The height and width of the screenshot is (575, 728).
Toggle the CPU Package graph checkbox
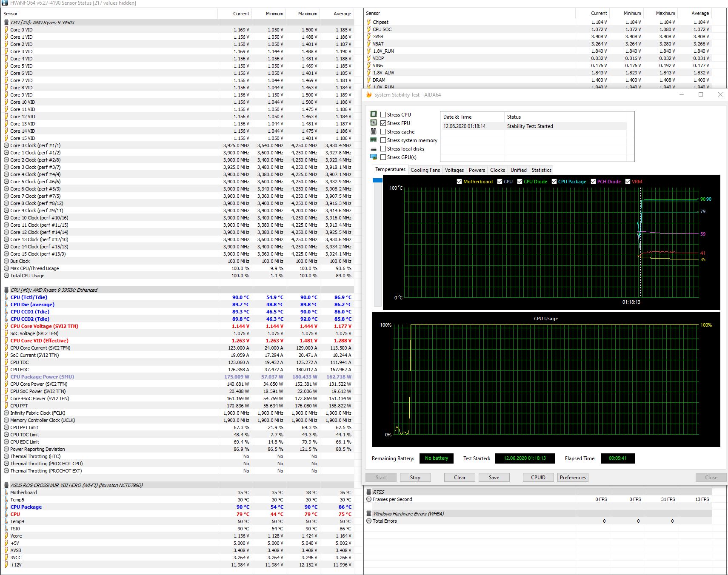[x=554, y=182]
